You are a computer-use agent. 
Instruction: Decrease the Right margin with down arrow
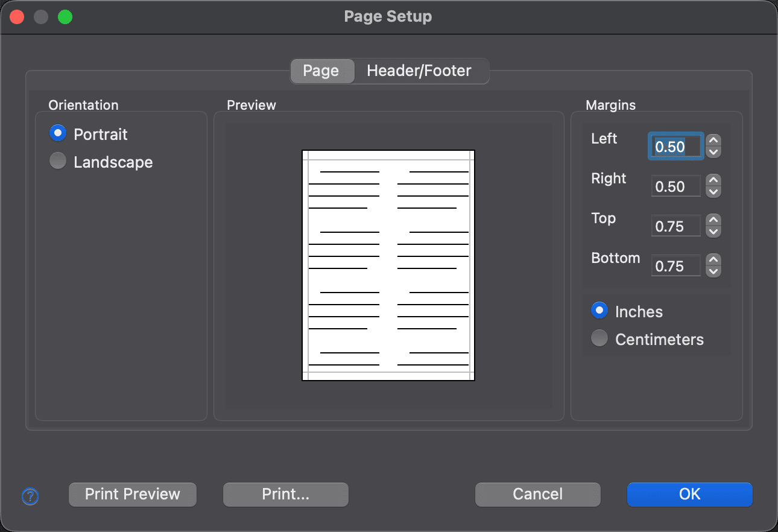pyautogui.click(x=713, y=192)
